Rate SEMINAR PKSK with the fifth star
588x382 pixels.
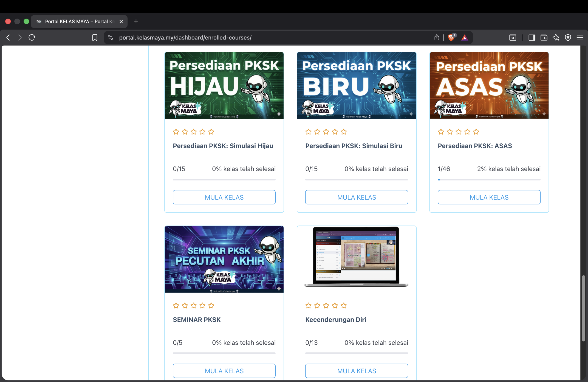[211, 306]
